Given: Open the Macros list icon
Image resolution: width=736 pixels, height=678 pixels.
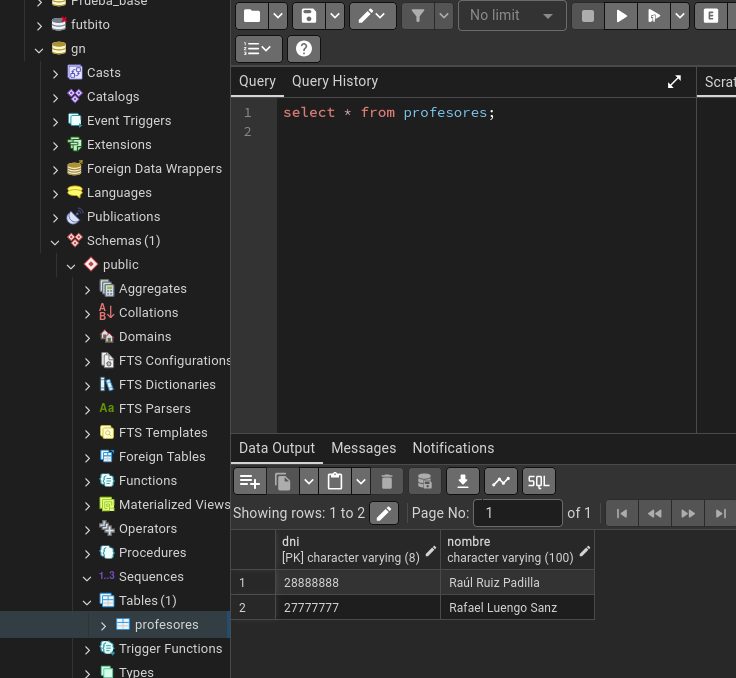Looking at the screenshot, I should click(259, 49).
